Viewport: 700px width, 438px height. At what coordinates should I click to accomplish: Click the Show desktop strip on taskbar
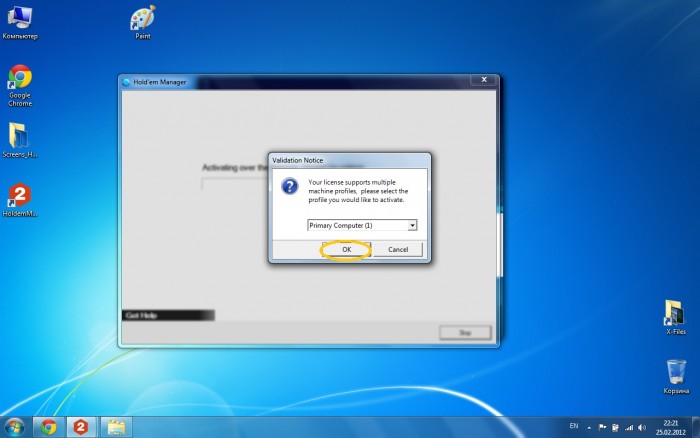[x=696, y=427]
